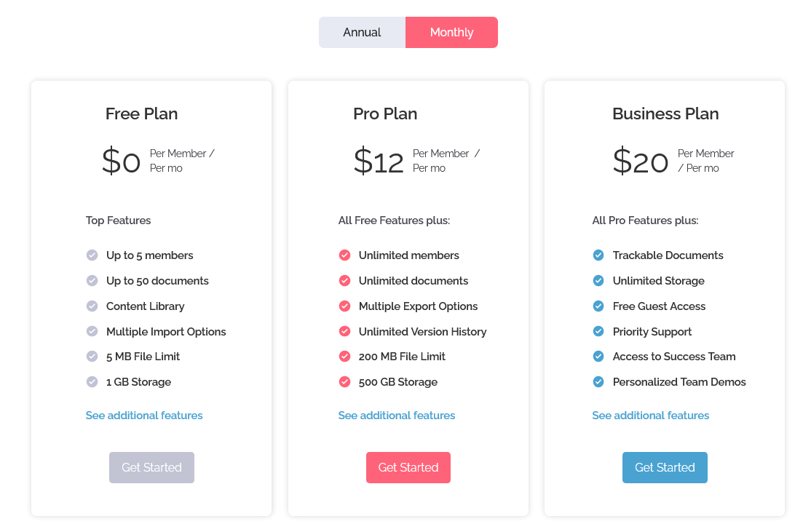
Task: Select the Monthly billing option
Action: tap(451, 33)
